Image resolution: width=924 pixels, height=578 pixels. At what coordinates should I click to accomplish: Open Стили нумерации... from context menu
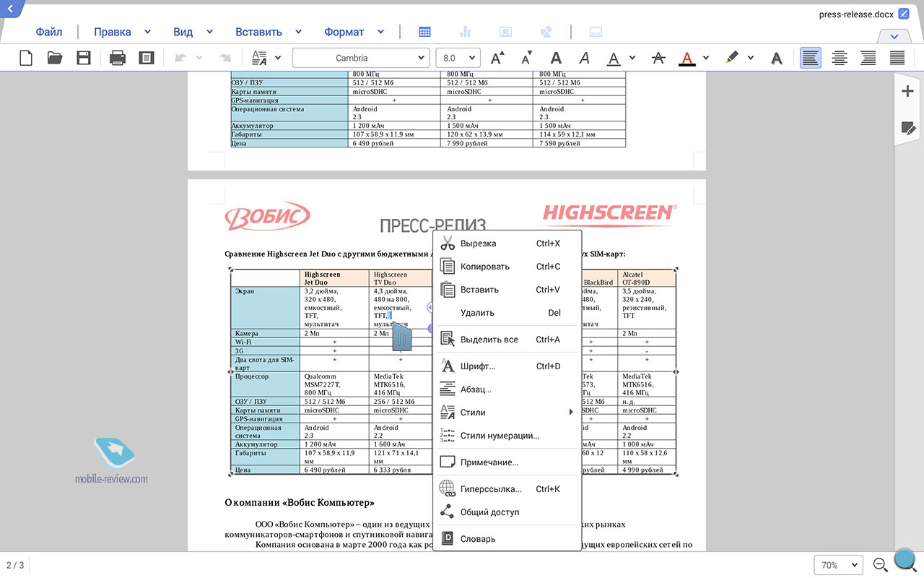point(507,436)
